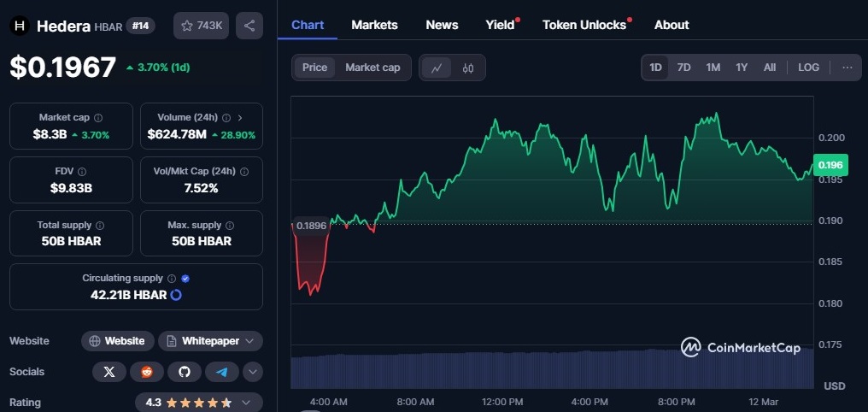868x412 pixels.
Task: Add Hedera to watchlist with star button
Action: pyautogui.click(x=201, y=26)
